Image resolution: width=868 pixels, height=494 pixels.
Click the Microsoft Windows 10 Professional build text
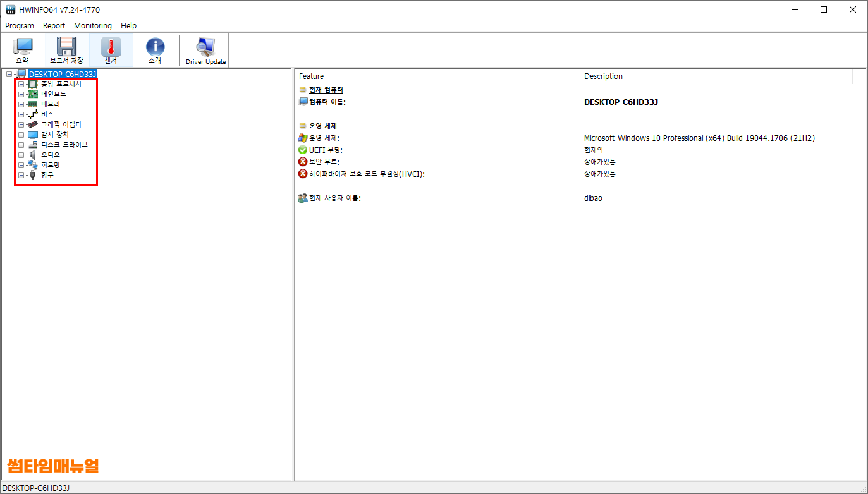coord(699,138)
